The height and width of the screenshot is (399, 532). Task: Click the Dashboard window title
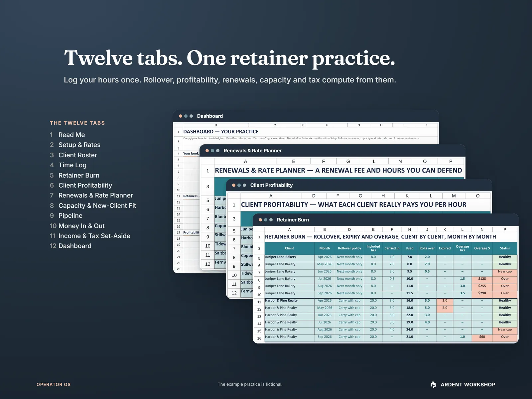(x=210, y=116)
